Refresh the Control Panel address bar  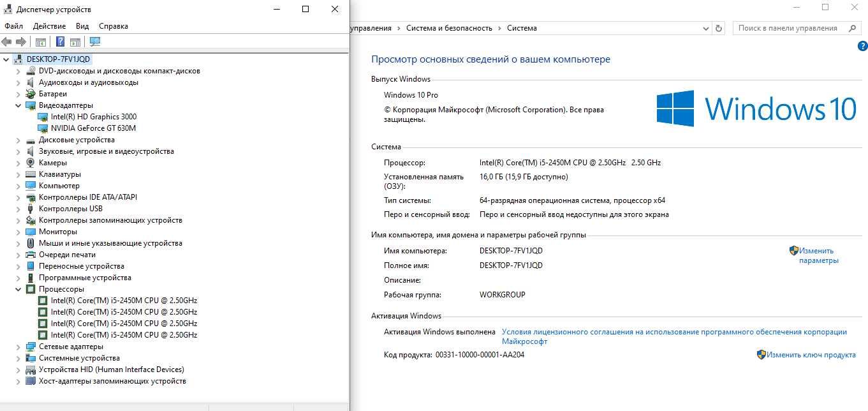(719, 28)
